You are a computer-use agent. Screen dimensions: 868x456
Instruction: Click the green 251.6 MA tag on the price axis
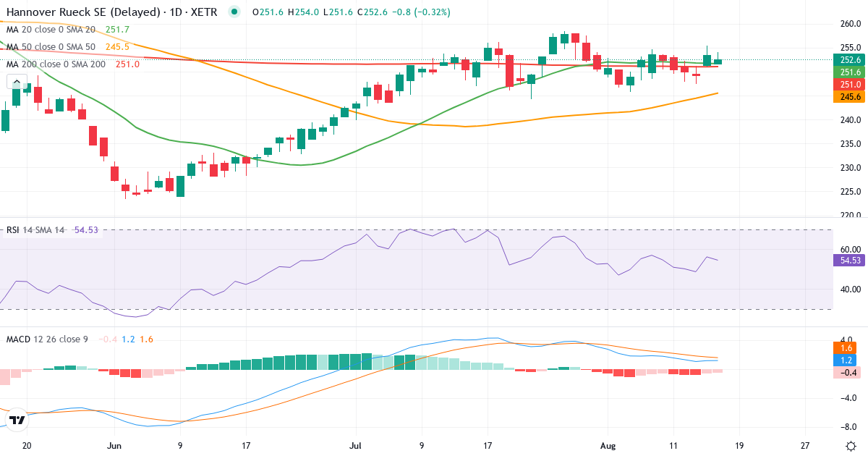click(x=851, y=72)
